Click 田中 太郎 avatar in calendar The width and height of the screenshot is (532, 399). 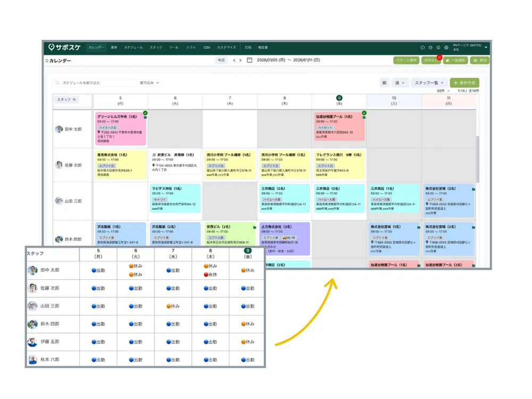click(x=59, y=129)
